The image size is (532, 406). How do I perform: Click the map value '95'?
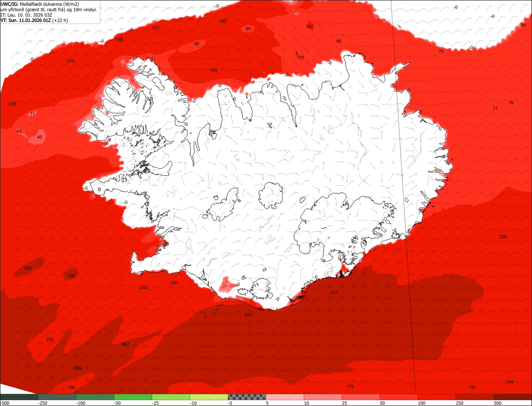pos(339,41)
